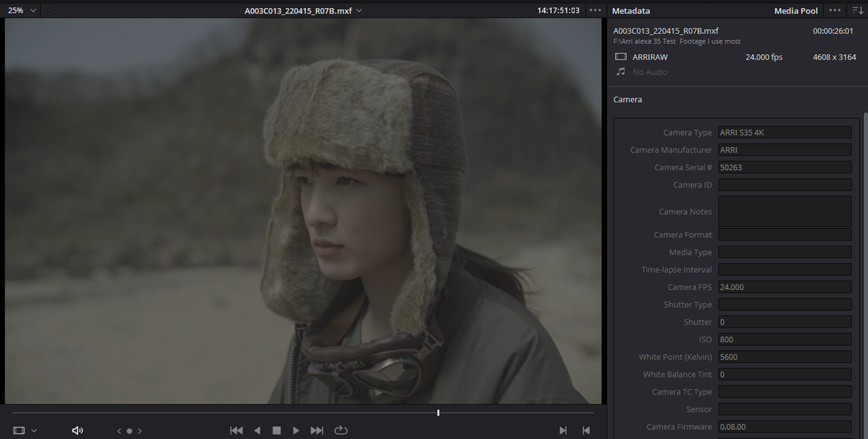Click the Media Type field
This screenshot has width=868, height=439.
(x=785, y=252)
